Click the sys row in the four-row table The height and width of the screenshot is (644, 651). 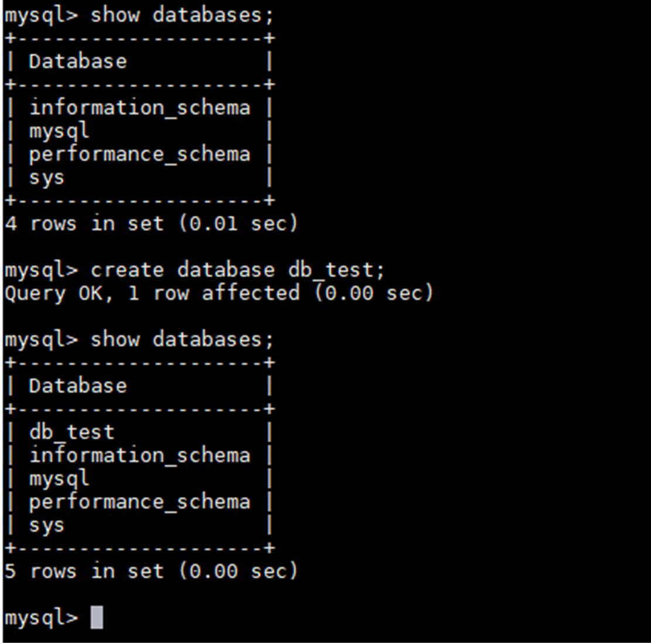pyautogui.click(x=47, y=178)
